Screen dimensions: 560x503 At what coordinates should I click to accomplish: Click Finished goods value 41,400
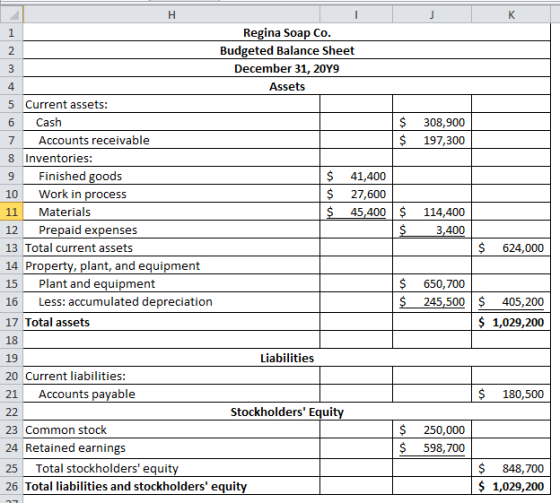[x=356, y=176]
